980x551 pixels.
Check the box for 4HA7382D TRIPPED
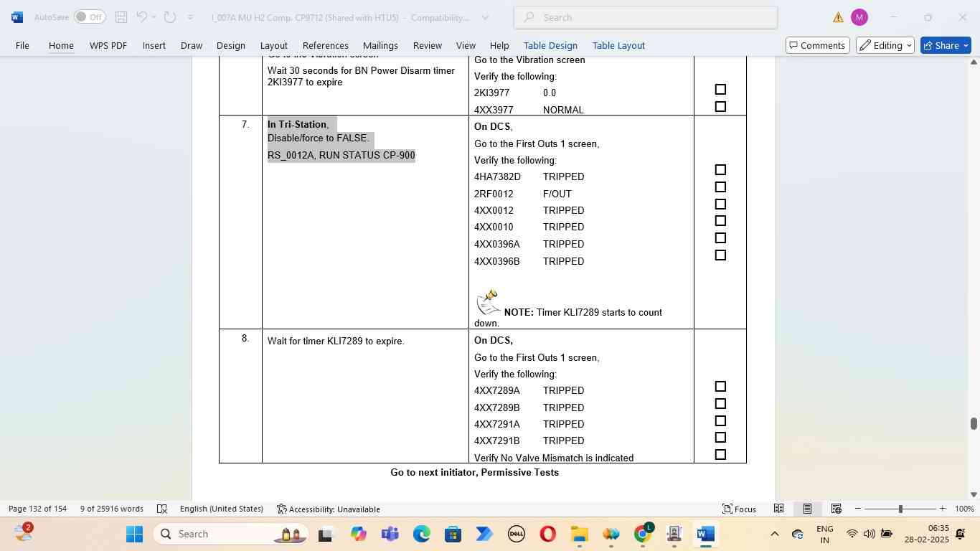coord(720,170)
